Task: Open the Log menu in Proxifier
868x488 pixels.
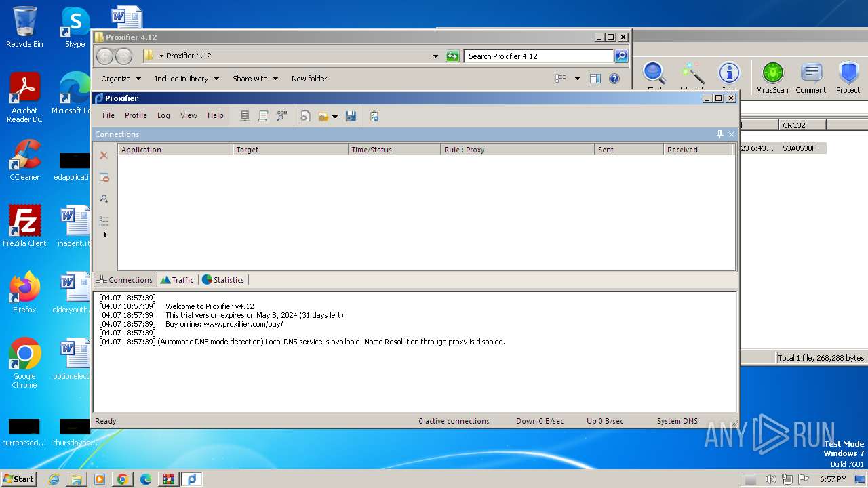Action: [x=163, y=115]
